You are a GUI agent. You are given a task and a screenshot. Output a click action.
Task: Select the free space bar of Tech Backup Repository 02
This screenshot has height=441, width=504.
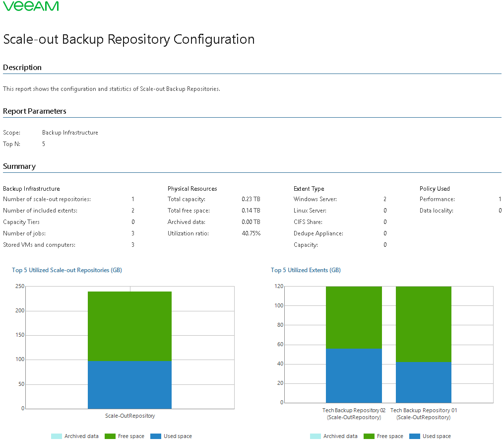(x=354, y=317)
